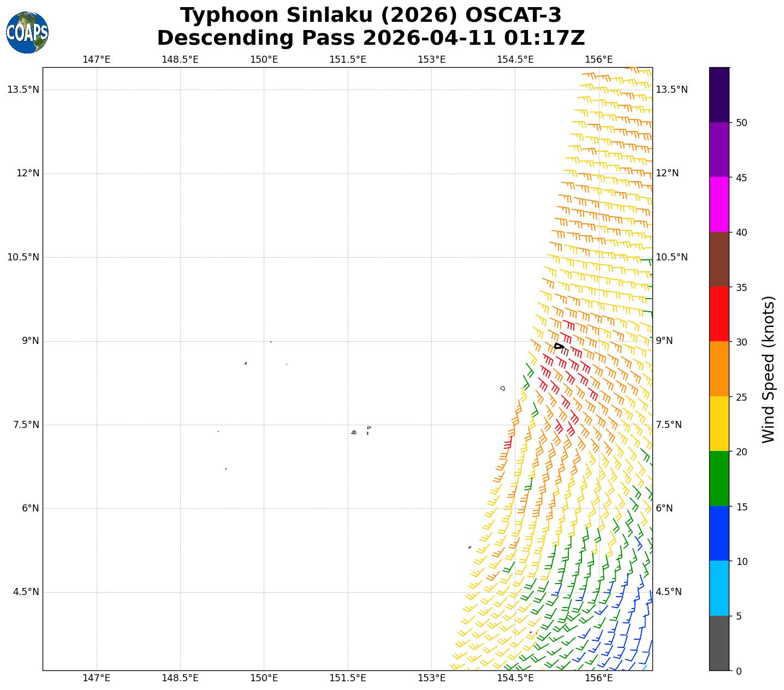
Task: Click the black storm center marker near 9°N
Action: coord(559,346)
